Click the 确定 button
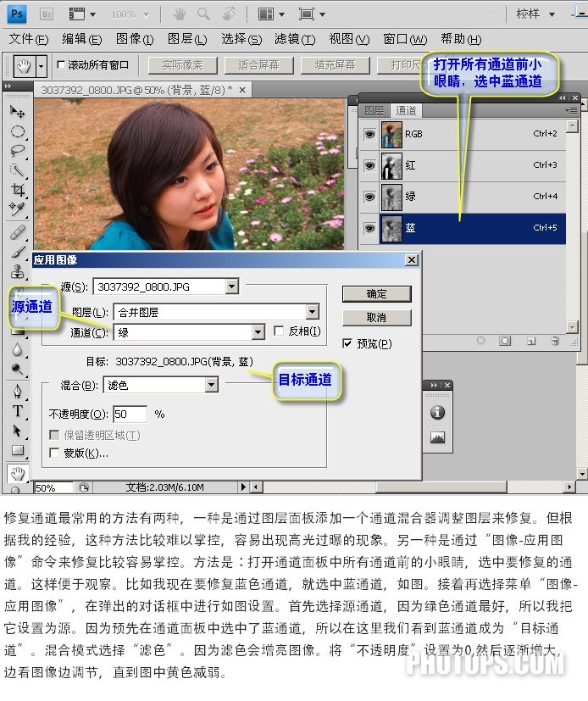The width and height of the screenshot is (588, 701). 377,294
